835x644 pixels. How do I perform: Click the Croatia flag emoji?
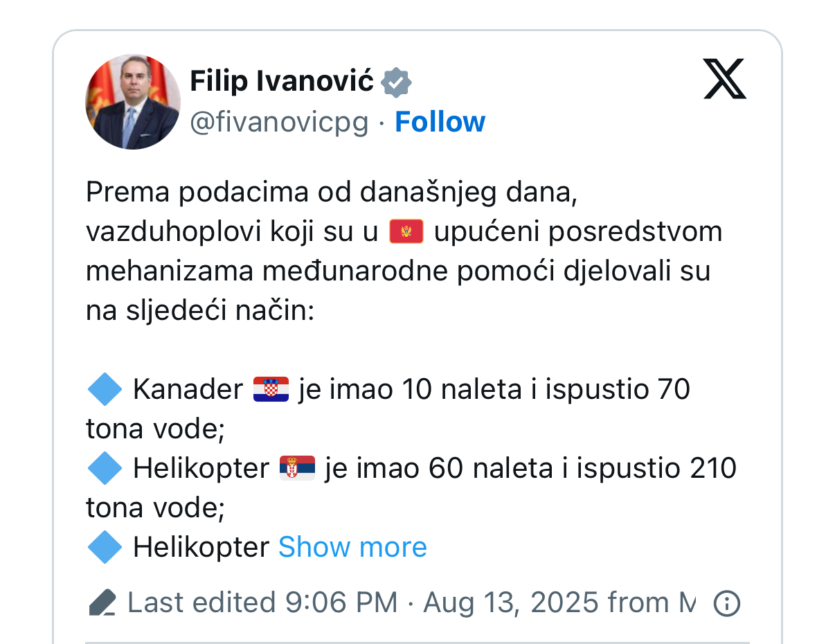[271, 390]
